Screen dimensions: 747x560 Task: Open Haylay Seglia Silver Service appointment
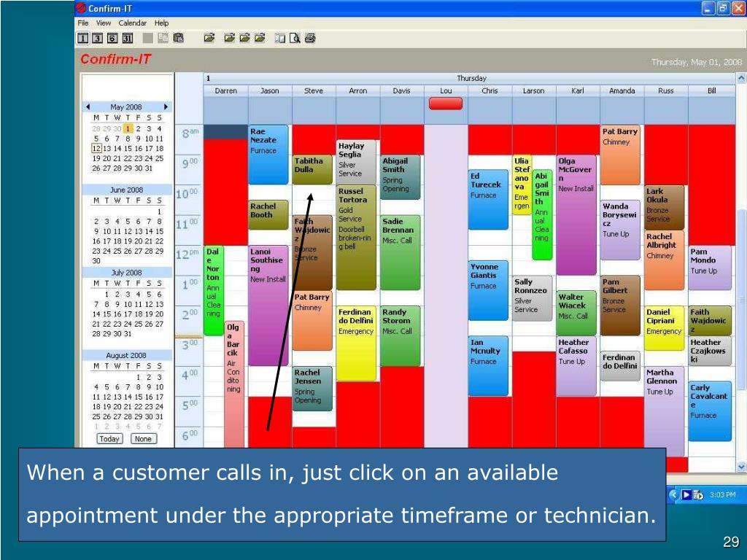(x=356, y=163)
